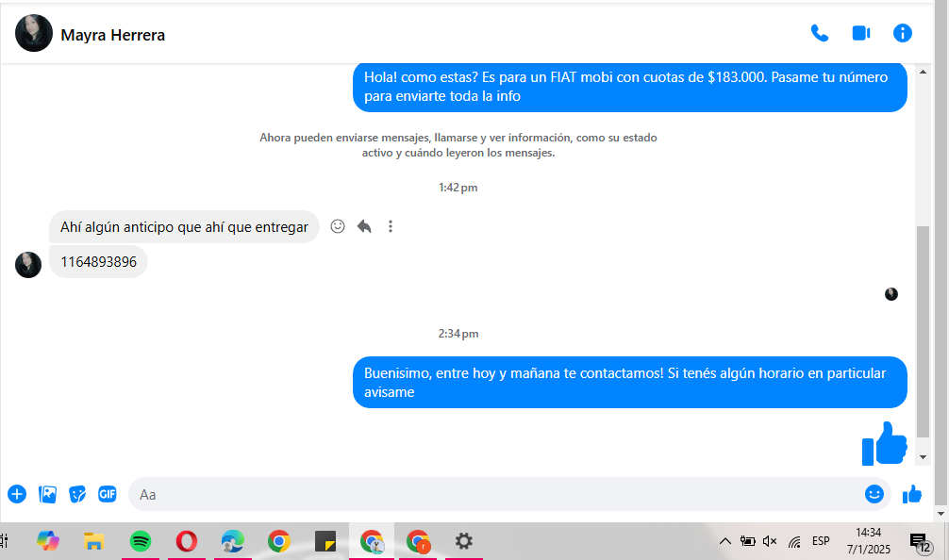The width and height of the screenshot is (949, 560).
Task: Switch to the active Chrome profile window
Action: pyautogui.click(x=372, y=540)
